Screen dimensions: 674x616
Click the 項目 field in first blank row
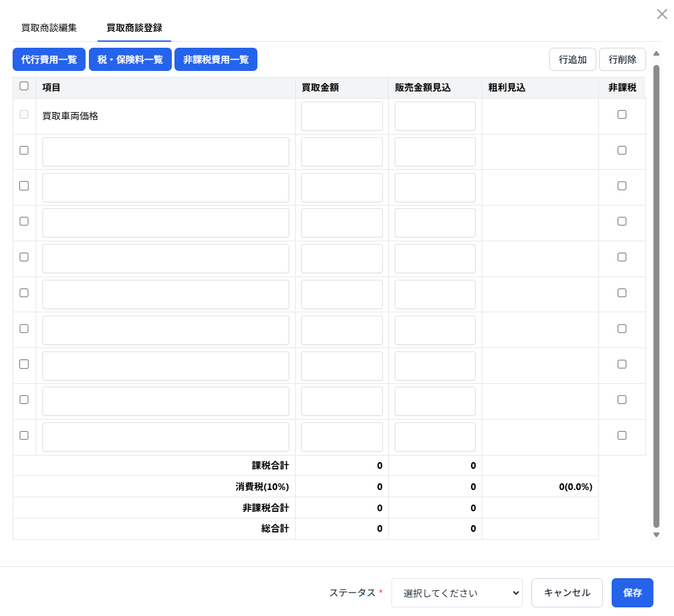166,152
